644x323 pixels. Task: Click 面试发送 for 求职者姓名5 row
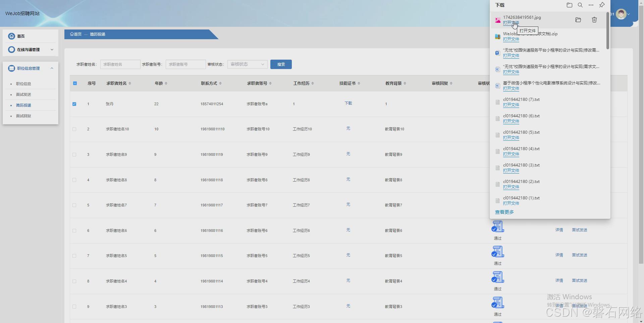[x=580, y=255]
